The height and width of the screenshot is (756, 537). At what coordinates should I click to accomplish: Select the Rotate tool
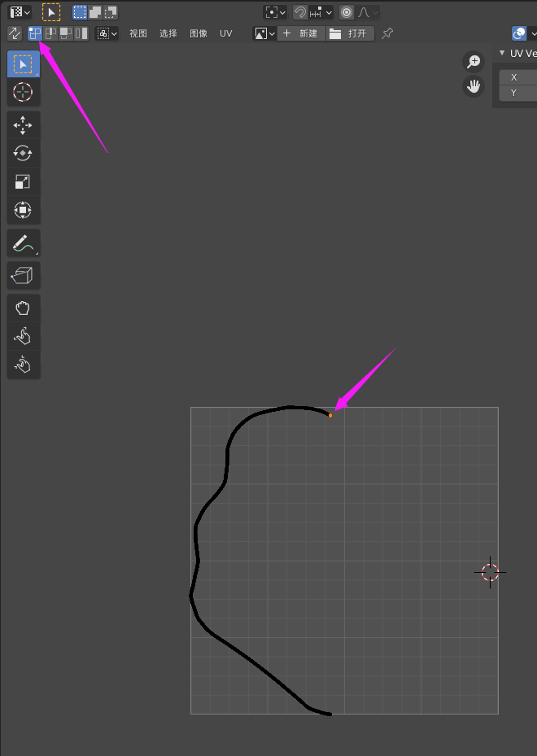23,153
